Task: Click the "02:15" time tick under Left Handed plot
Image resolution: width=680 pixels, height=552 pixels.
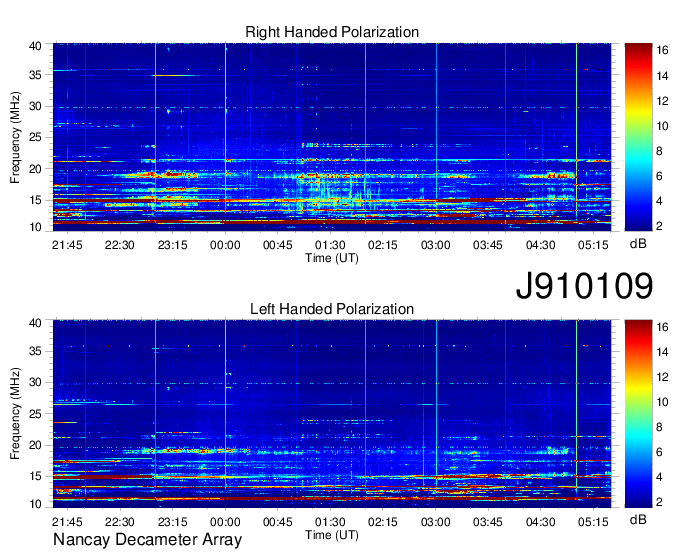Action: tap(383, 522)
